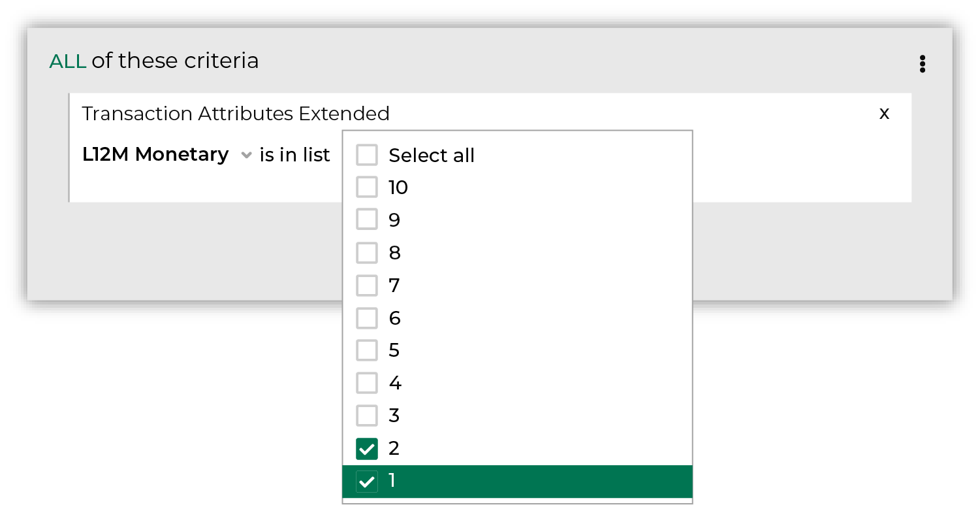Tick the checkbox for value 6
The width and height of the screenshot is (980, 526).
tap(367, 318)
